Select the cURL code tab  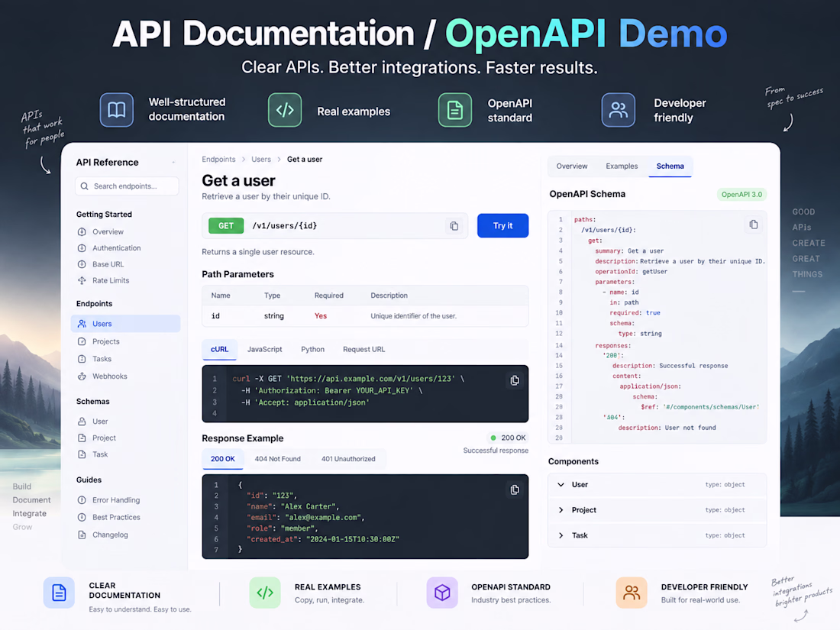[220, 349]
